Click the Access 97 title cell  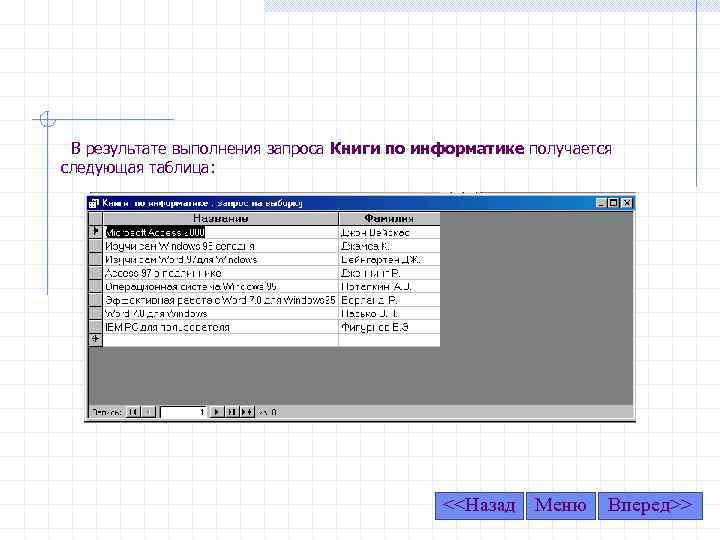221,273
